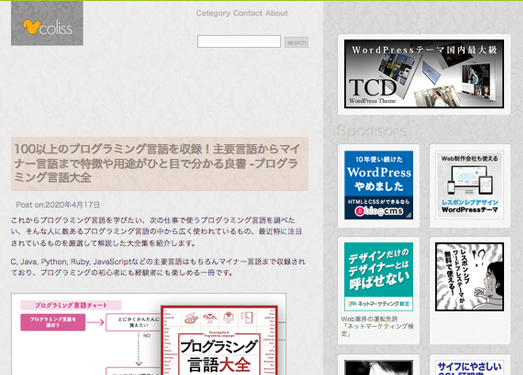Click the green designer ad banner
Viewport: 523px width, 375px height.
coord(379,277)
